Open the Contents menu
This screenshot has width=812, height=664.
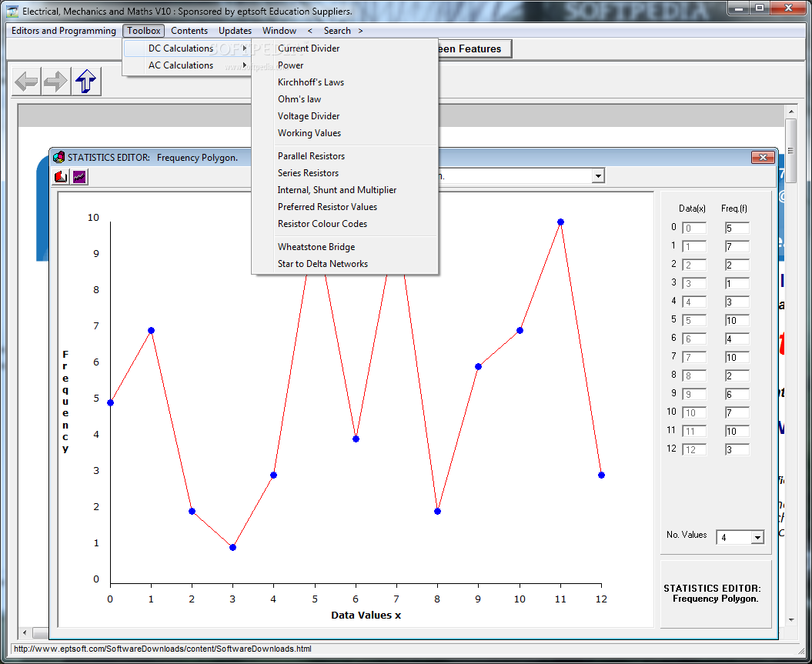189,31
